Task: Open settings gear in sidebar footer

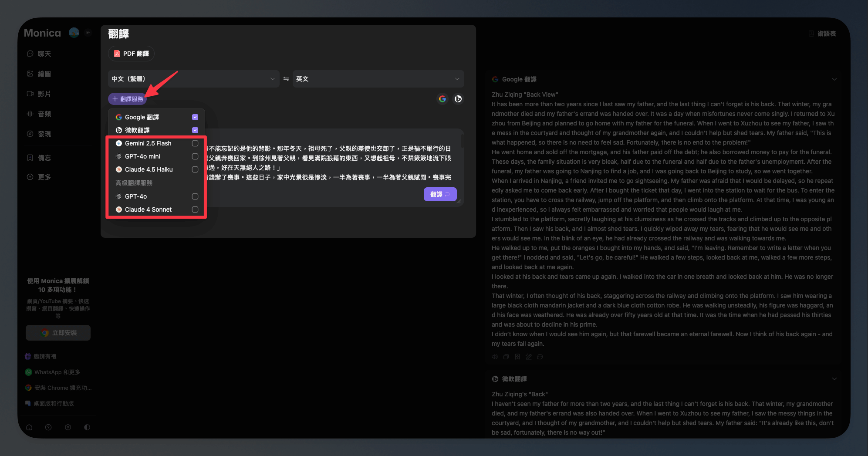Action: pos(68,427)
